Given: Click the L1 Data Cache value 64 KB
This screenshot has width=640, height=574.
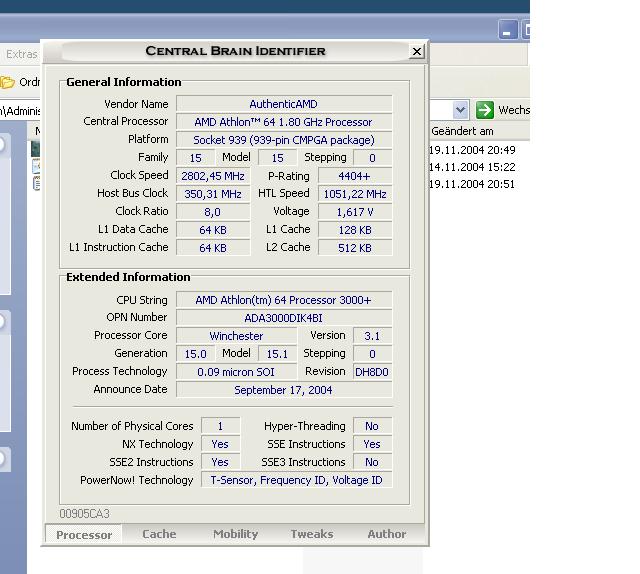Looking at the screenshot, I should click(x=213, y=230).
